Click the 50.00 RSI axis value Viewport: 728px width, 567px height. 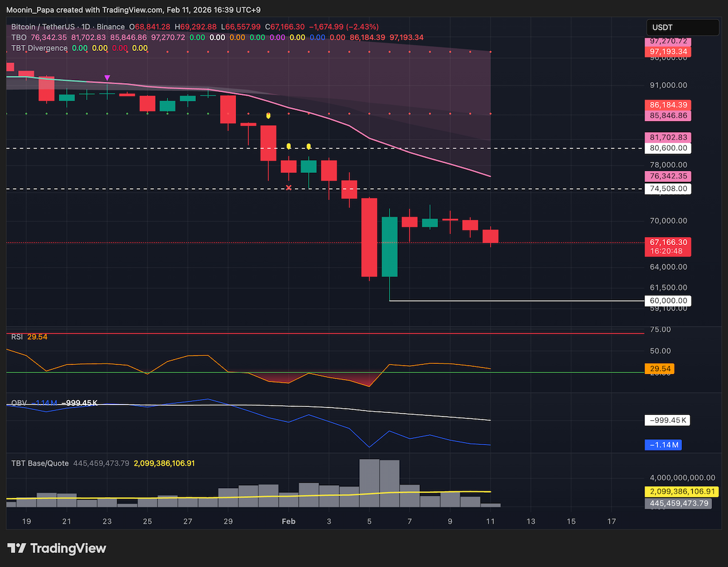[x=660, y=351]
